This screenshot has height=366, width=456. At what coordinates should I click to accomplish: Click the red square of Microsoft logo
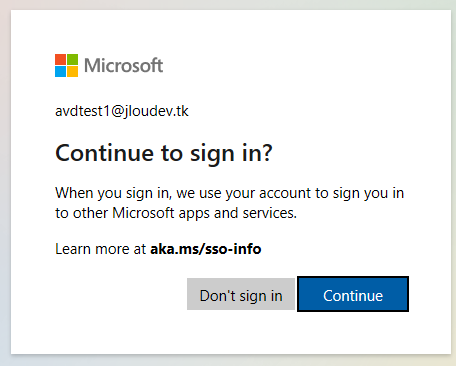click(x=60, y=59)
